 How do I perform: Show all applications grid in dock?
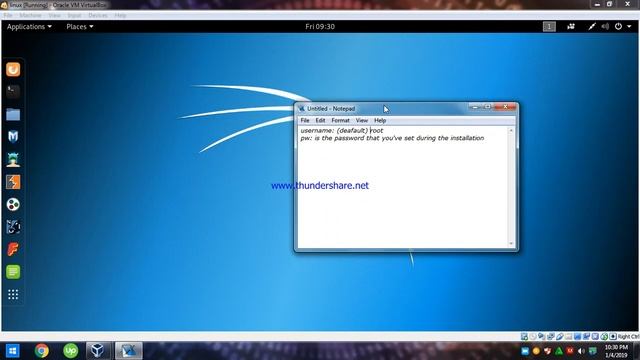[13, 294]
